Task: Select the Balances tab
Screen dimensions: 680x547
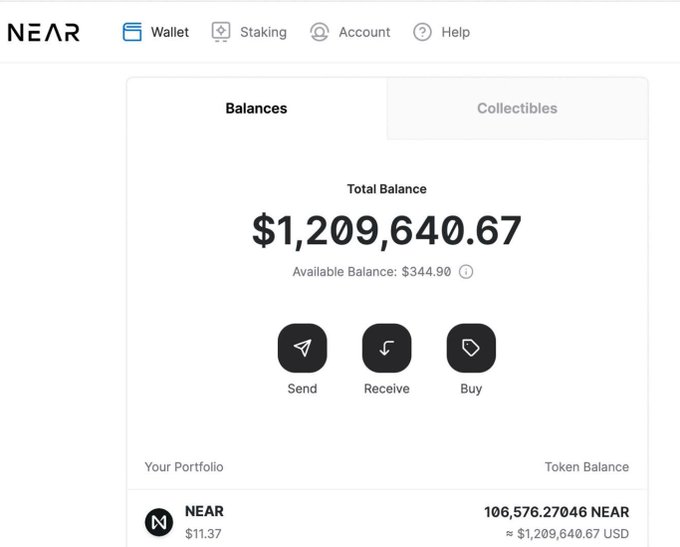Action: 256,108
